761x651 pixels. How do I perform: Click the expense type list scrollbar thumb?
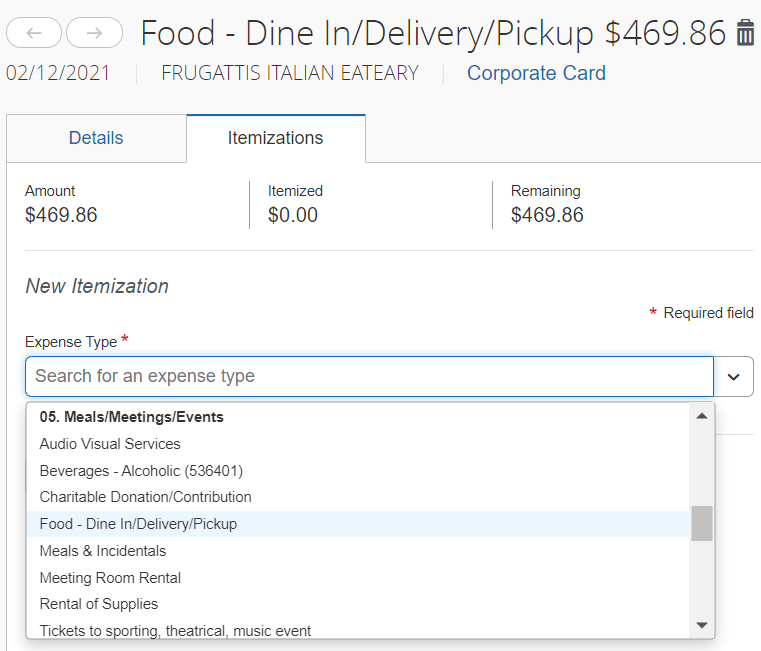pos(702,523)
